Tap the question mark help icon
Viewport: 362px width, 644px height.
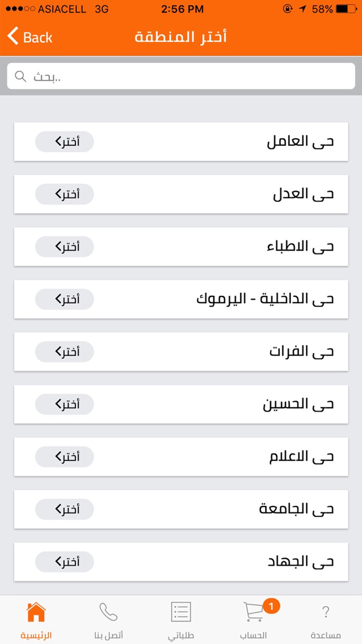(x=325, y=612)
